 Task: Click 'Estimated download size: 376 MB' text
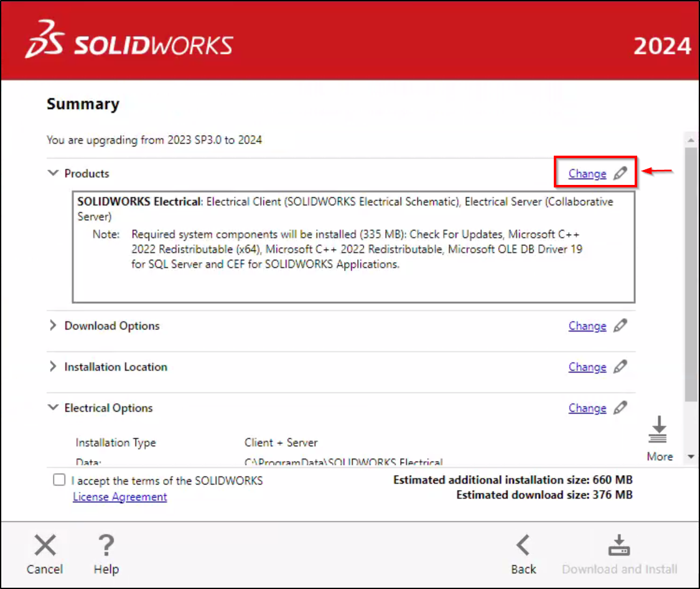click(x=544, y=495)
